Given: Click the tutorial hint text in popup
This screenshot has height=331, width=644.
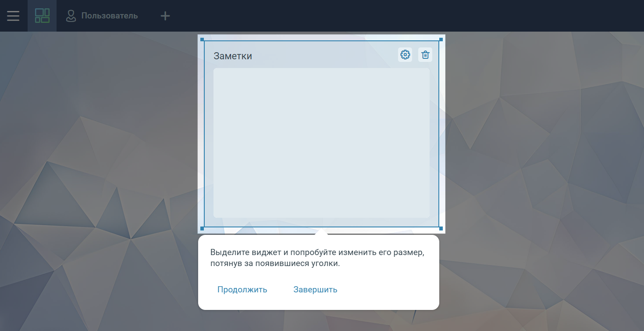Looking at the screenshot, I should 317,259.
